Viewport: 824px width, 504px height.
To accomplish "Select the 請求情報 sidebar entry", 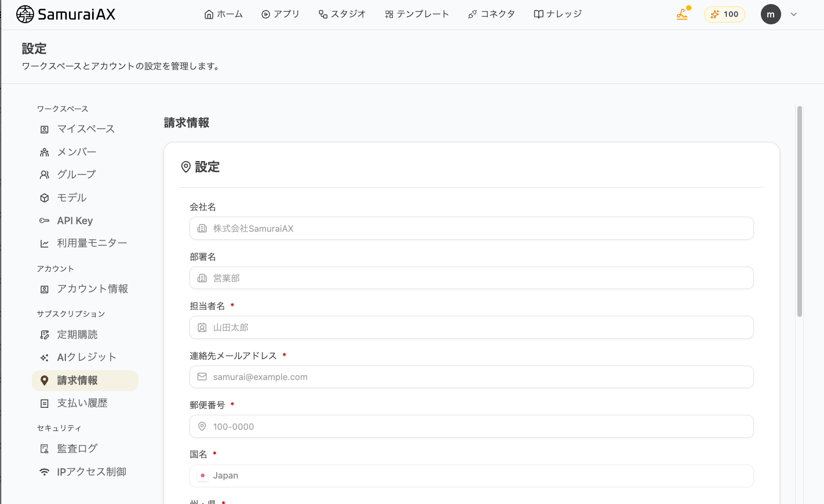I will (x=85, y=381).
